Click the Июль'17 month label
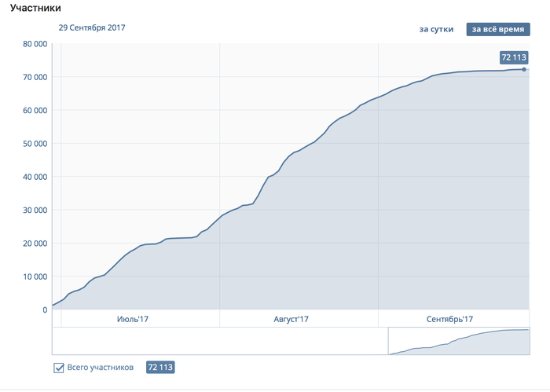550x392 pixels. tap(133, 319)
